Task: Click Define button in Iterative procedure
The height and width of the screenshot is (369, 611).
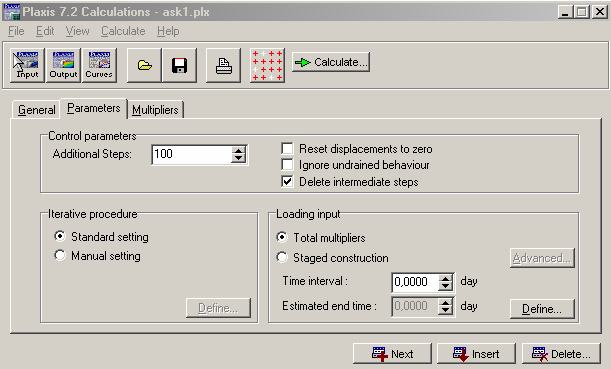Action: (218, 308)
